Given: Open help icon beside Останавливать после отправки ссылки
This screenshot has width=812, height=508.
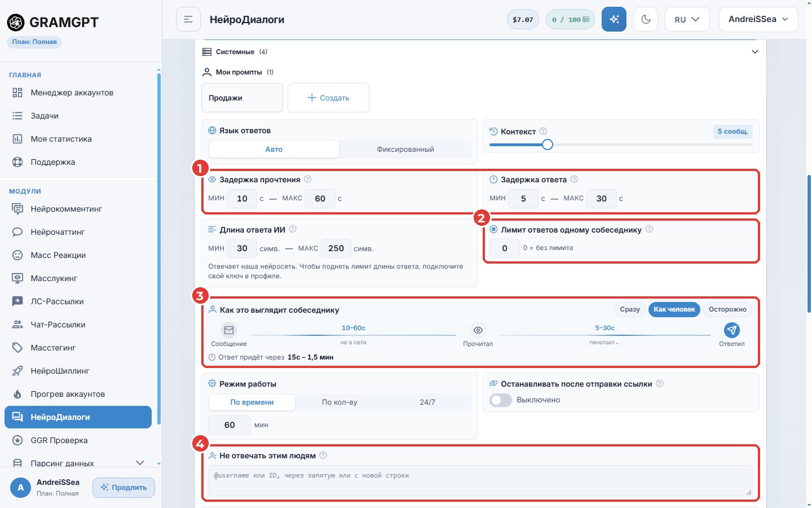Looking at the screenshot, I should [660, 384].
